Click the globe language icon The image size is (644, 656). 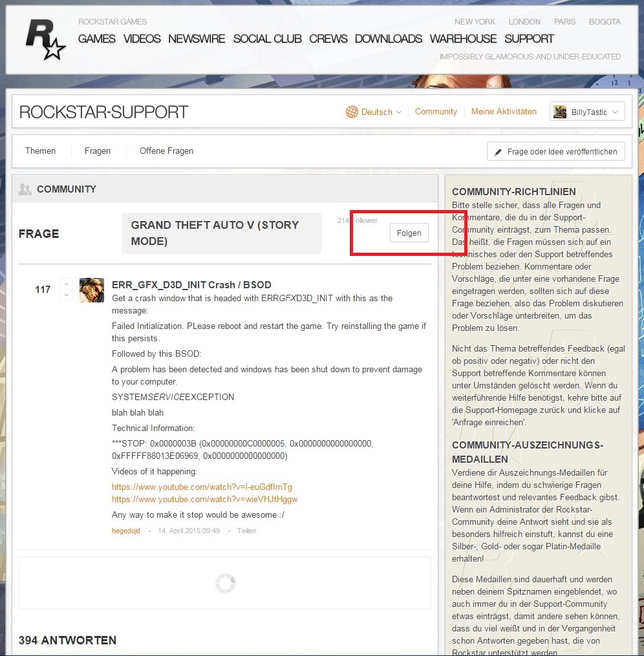pos(352,112)
